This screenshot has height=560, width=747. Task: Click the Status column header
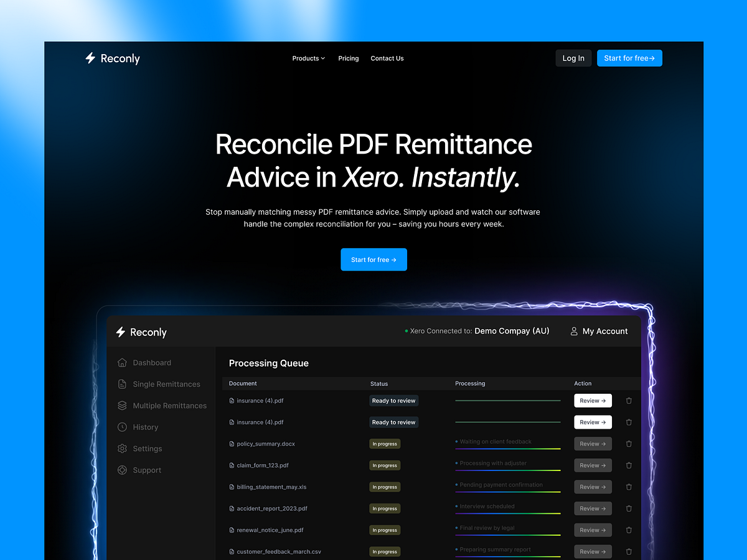(x=379, y=383)
